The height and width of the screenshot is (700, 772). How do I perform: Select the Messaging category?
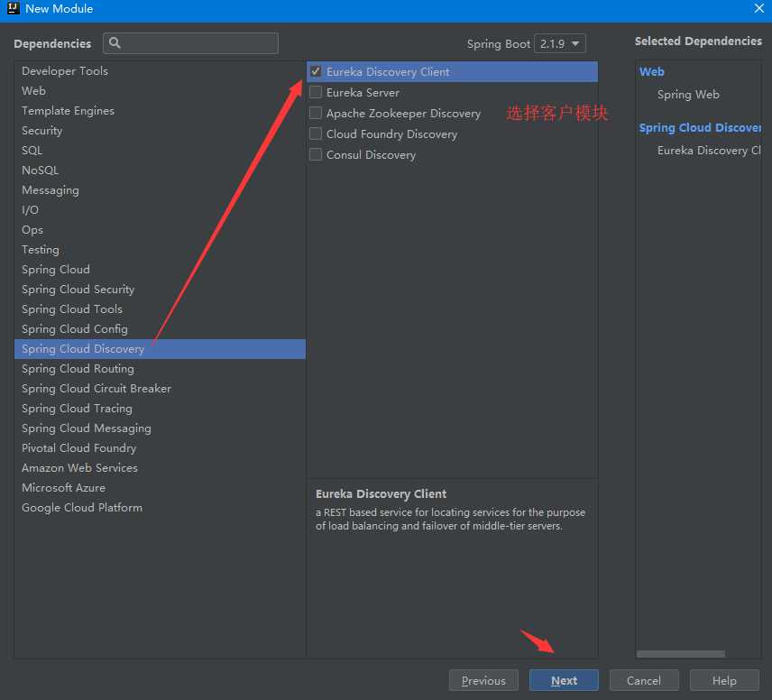click(160, 190)
